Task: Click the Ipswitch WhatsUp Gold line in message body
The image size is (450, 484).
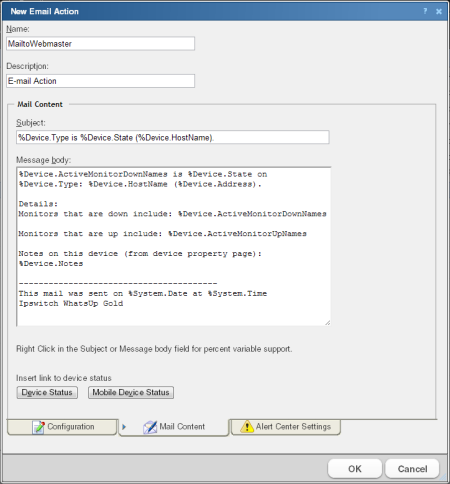Action: pyautogui.click(x=71, y=303)
